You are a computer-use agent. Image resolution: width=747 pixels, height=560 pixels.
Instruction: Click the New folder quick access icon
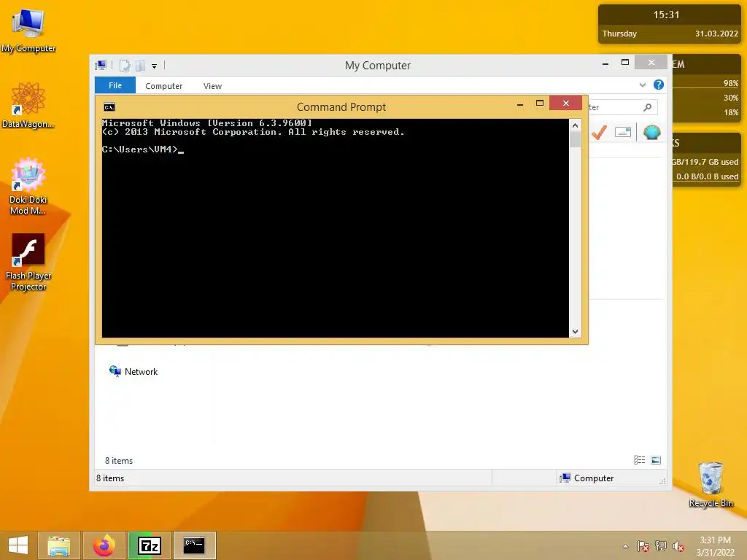click(140, 66)
